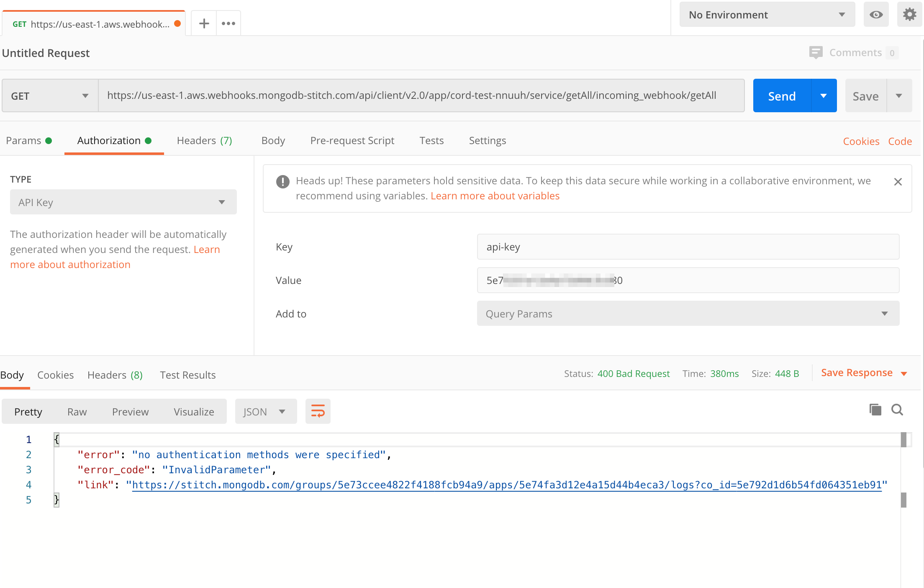Open the Query Params Add to dropdown
This screenshot has width=924, height=588.
pos(688,314)
